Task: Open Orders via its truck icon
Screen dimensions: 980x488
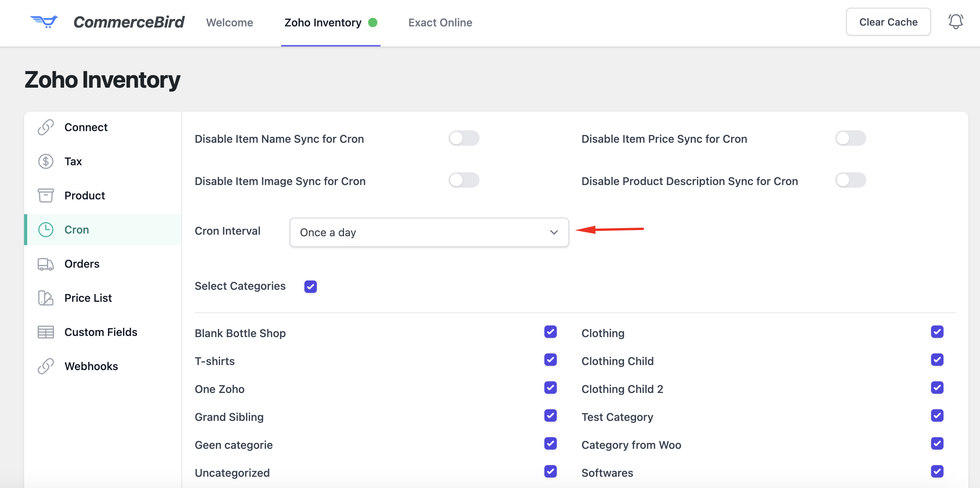Action: pyautogui.click(x=46, y=264)
